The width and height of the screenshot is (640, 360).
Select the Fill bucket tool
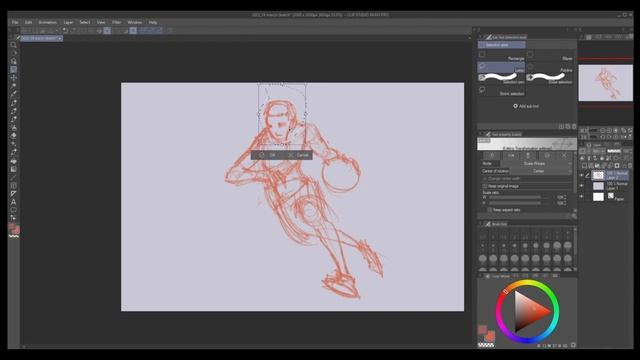(13, 161)
